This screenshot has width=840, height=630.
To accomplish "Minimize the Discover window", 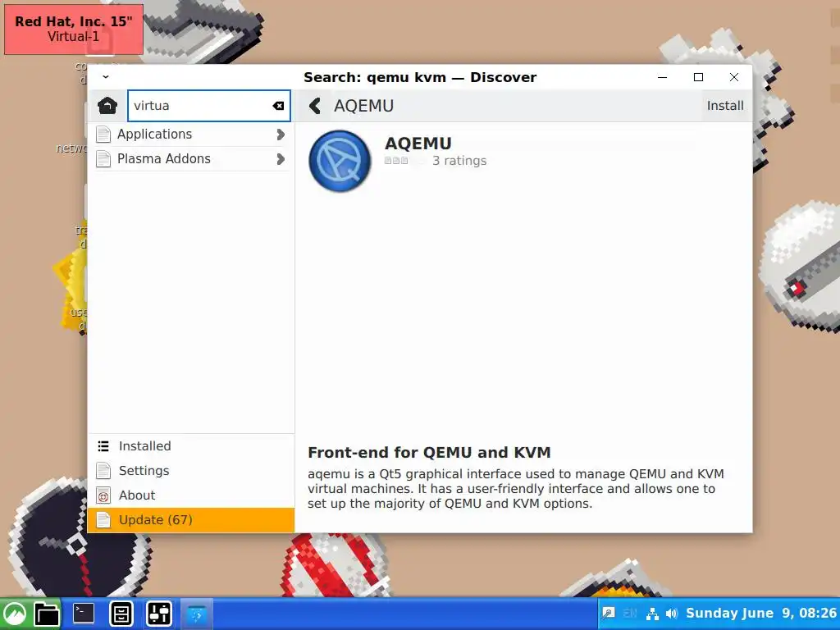I will 662,77.
